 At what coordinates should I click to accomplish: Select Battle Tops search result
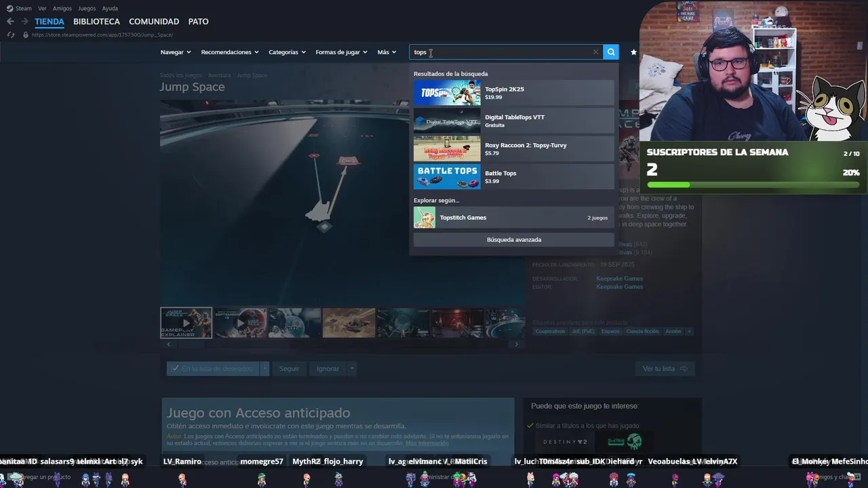point(513,177)
